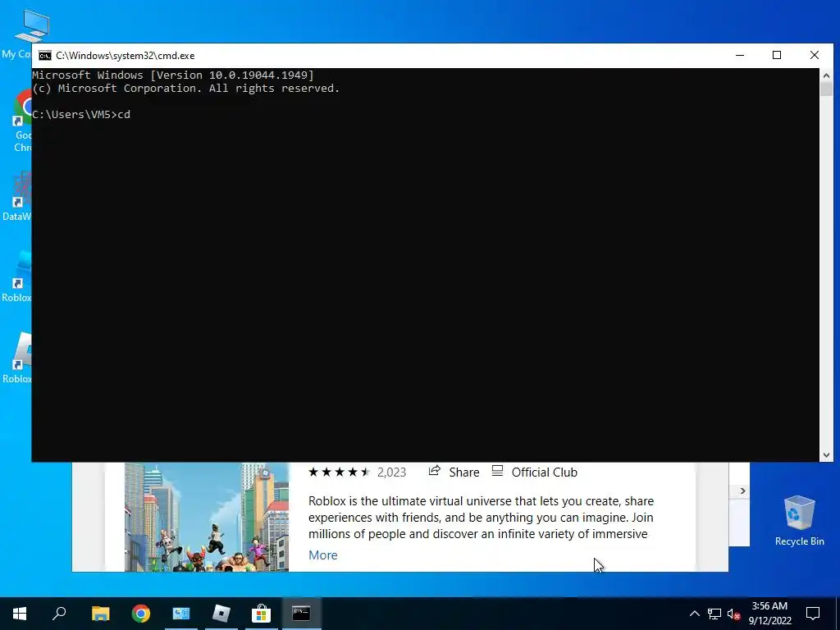Select the lower Roblox desktop shortcut
Viewport: 840px width, 630px height.
coord(16,358)
